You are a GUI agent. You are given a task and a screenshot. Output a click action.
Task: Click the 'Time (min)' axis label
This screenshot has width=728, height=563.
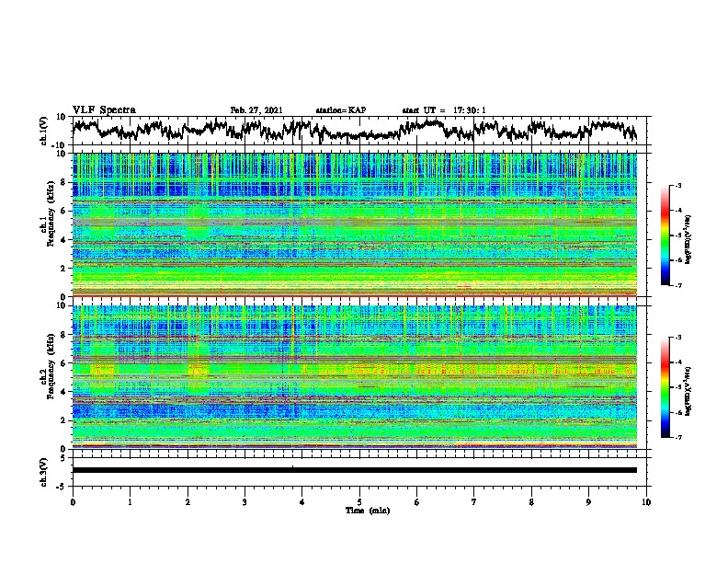click(x=368, y=511)
